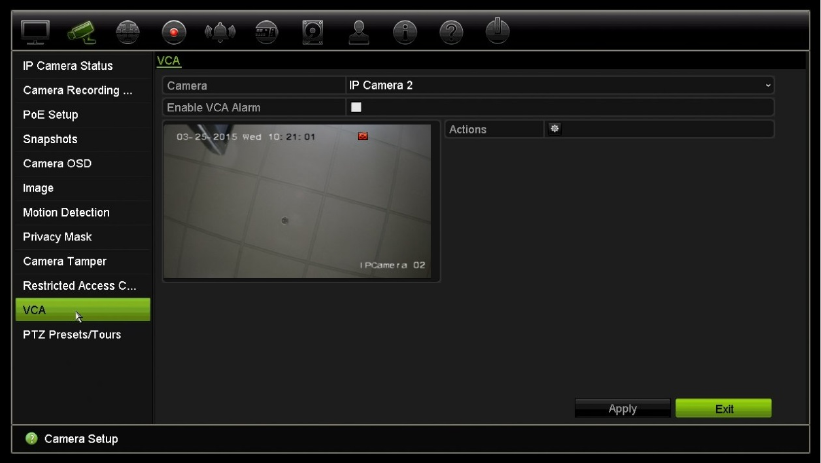The width and height of the screenshot is (821, 463).
Task: Select Camera Tamper in sidebar
Action: click(x=83, y=261)
